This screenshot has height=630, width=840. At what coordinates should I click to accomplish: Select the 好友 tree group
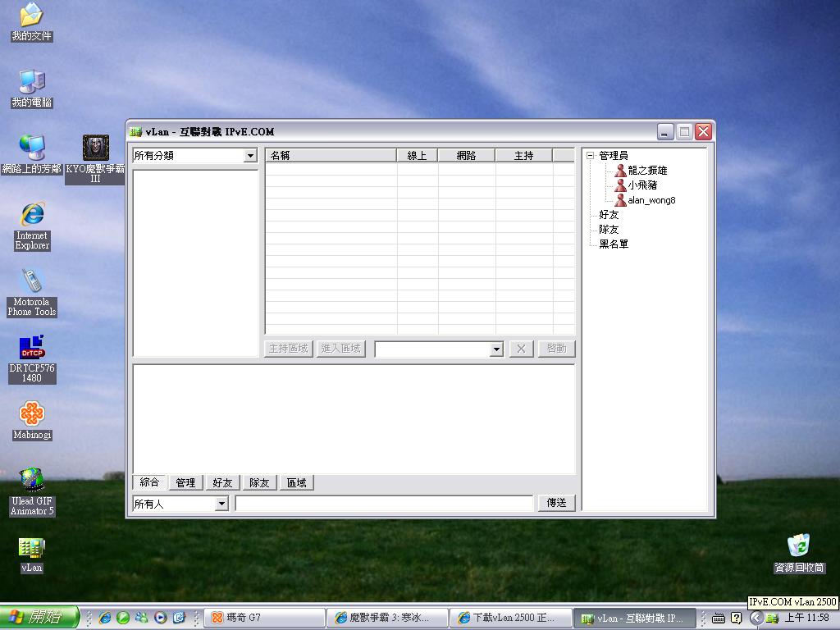click(x=609, y=215)
